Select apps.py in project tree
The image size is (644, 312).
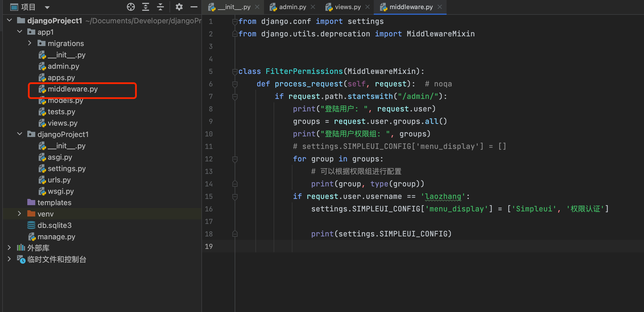click(x=61, y=78)
